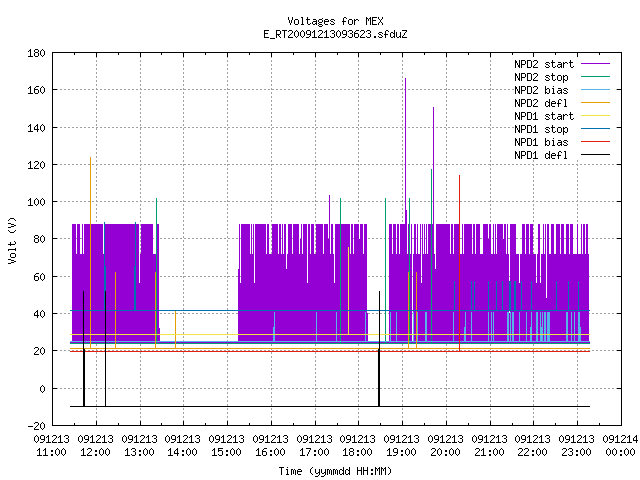The width and height of the screenshot is (640, 480).
Task: Select the filename E_RT20091213093623.sfduZ
Action: click(335, 34)
